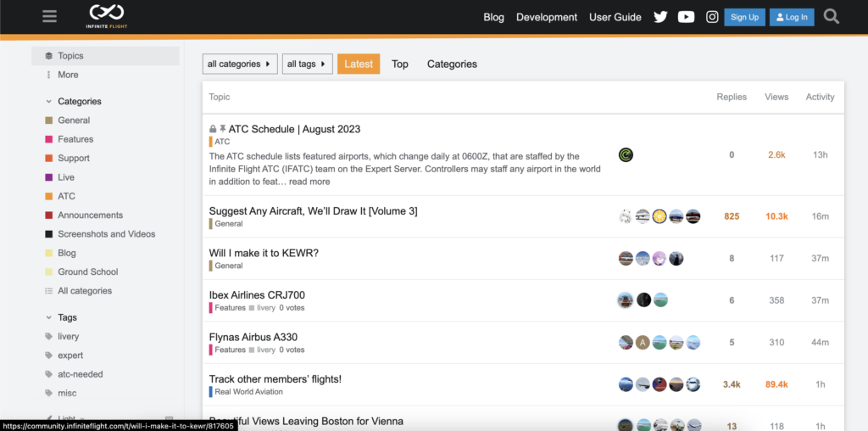Screen dimensions: 868x431
Task: Collapse the Categories sidebar section
Action: coord(73,101)
